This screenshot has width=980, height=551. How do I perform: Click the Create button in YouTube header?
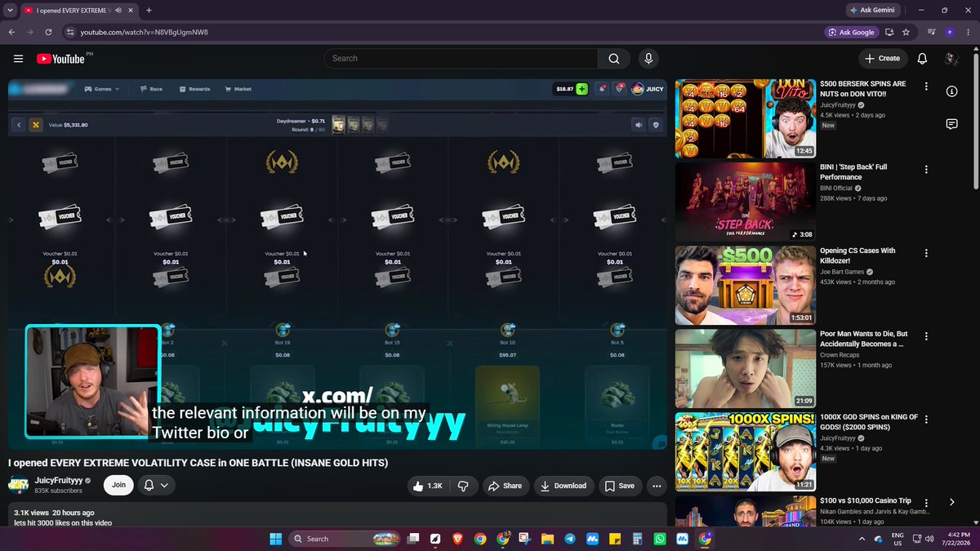click(882, 59)
